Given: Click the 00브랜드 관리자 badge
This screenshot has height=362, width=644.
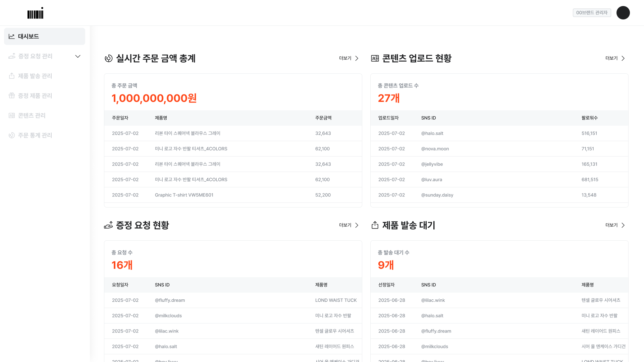Looking at the screenshot, I should pyautogui.click(x=592, y=13).
